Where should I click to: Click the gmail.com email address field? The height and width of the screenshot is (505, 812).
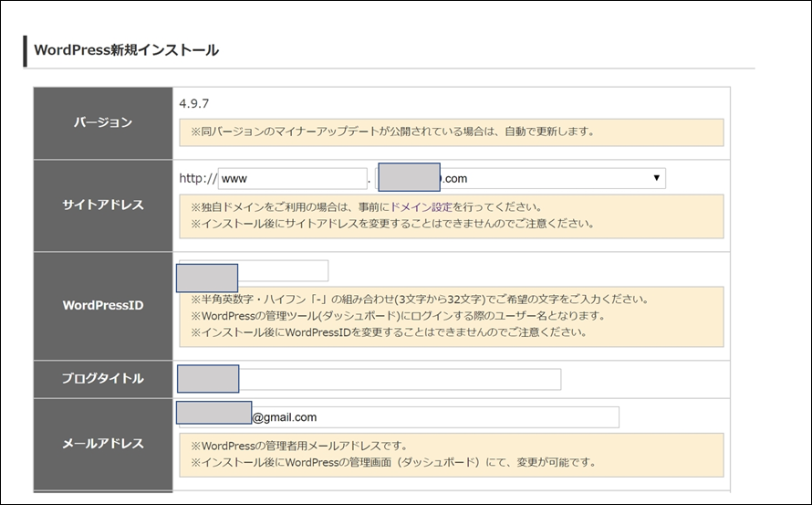(x=399, y=417)
